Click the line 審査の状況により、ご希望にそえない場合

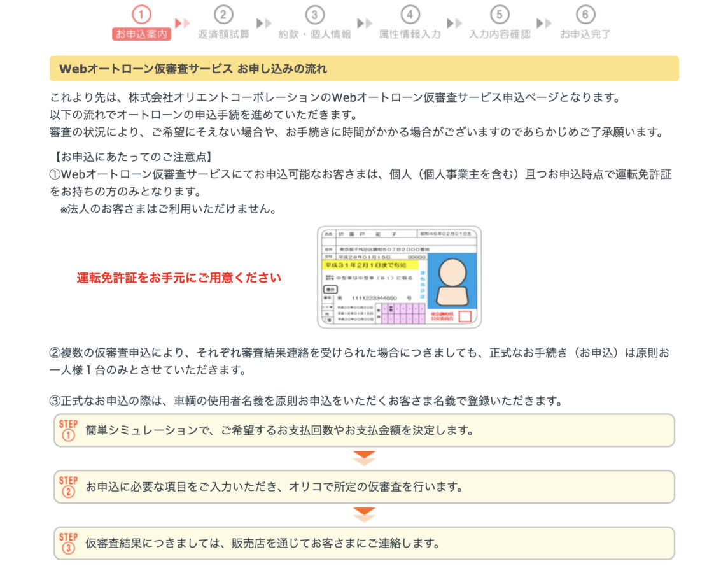356,132
